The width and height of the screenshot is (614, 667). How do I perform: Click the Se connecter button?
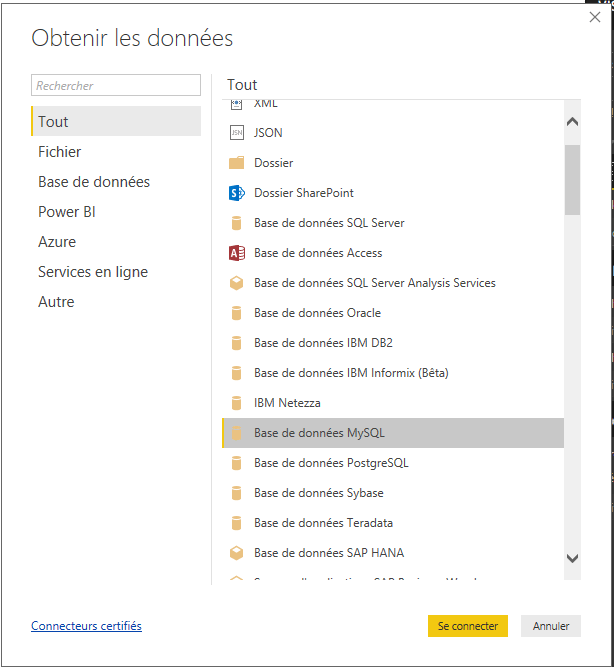[x=468, y=626]
